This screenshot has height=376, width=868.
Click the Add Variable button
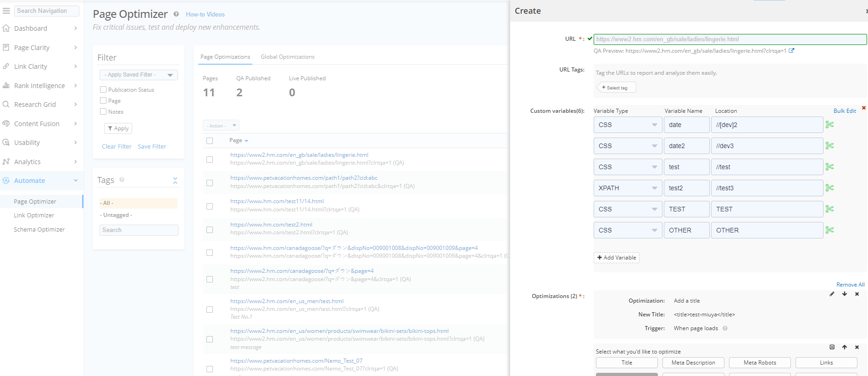[x=616, y=258]
